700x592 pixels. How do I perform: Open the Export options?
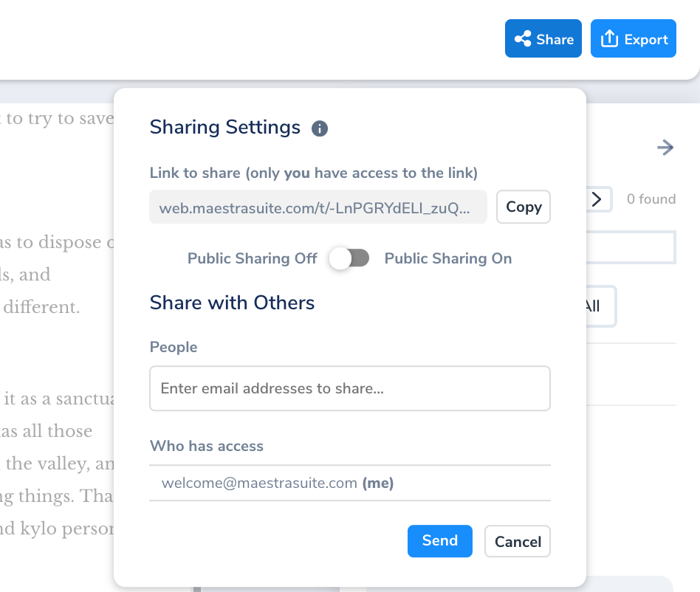tap(633, 39)
